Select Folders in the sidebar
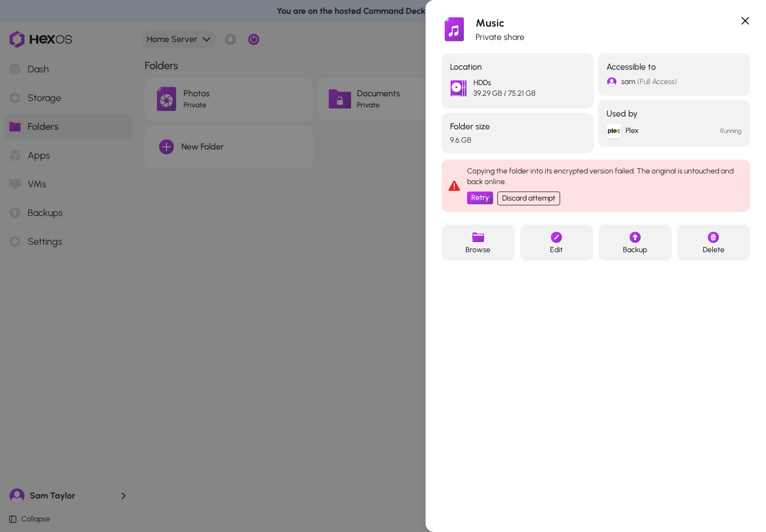 68,127
